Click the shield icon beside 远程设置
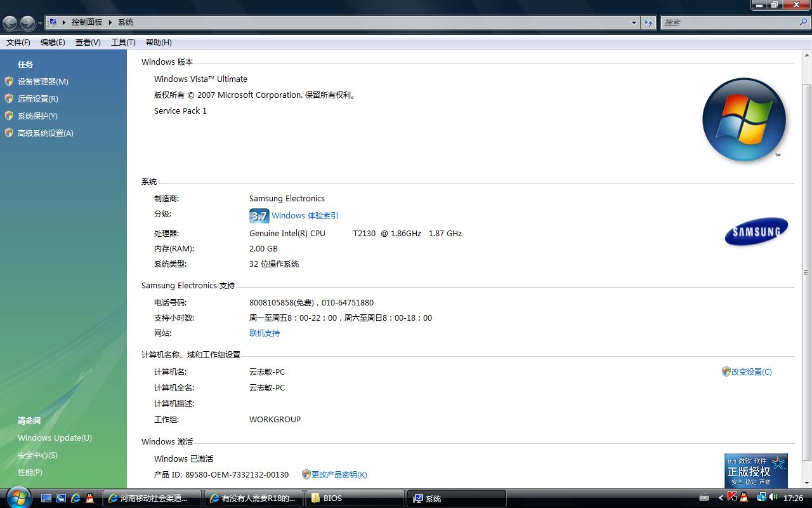Viewport: 812px width, 508px height. [x=9, y=98]
